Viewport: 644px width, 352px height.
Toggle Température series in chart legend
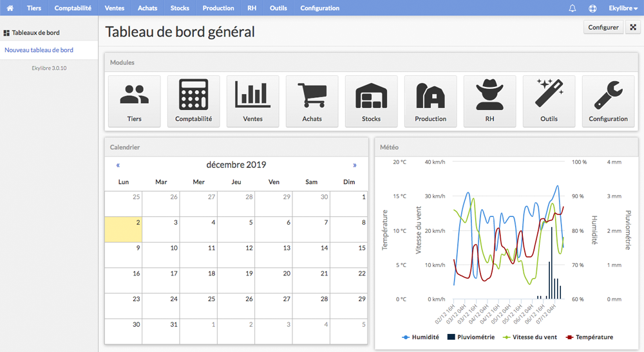click(589, 337)
